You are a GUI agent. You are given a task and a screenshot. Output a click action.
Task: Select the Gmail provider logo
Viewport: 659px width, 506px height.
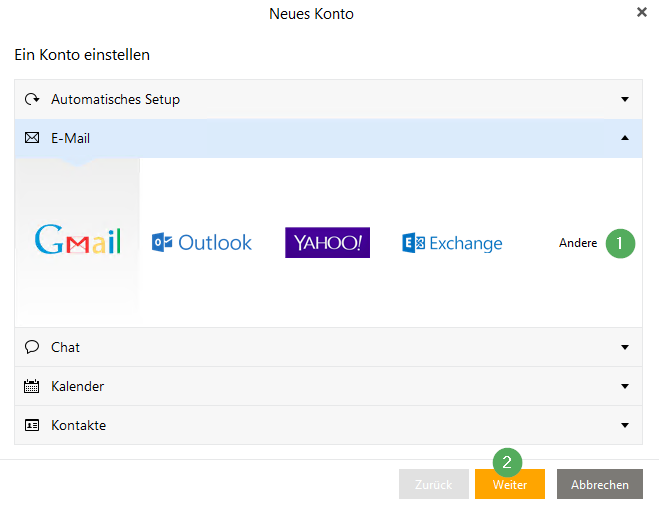pos(78,240)
